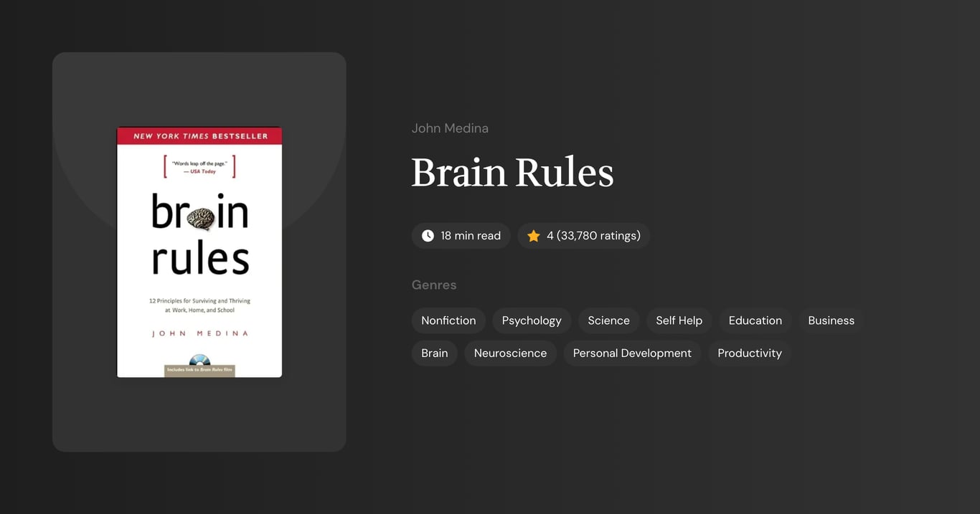
Task: Click the Self Help genre tag
Action: click(x=679, y=320)
